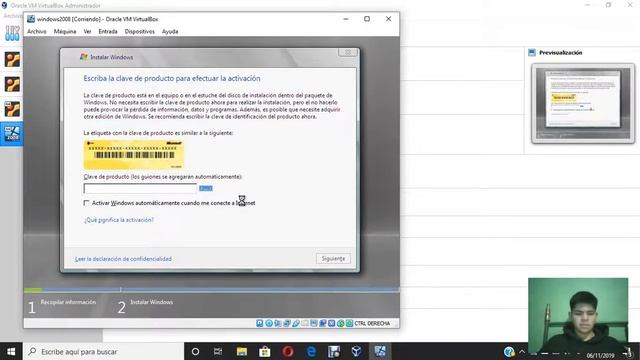This screenshot has height=360, width=640.
Task: Click shared folders status icon
Action: coord(305,323)
